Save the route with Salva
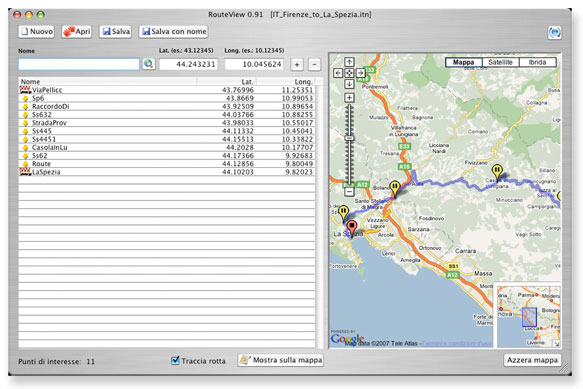583x389 pixels. click(x=116, y=32)
